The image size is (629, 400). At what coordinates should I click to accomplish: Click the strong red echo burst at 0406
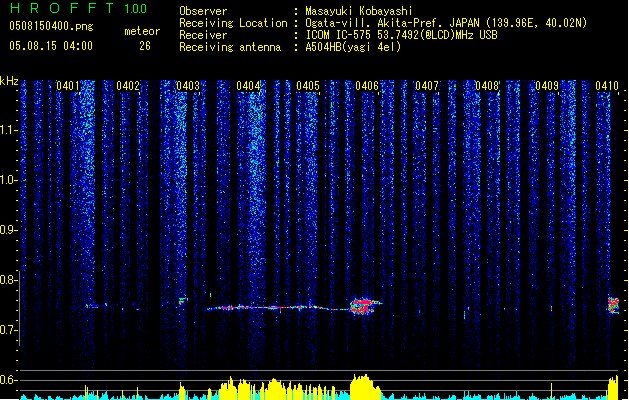364,306
